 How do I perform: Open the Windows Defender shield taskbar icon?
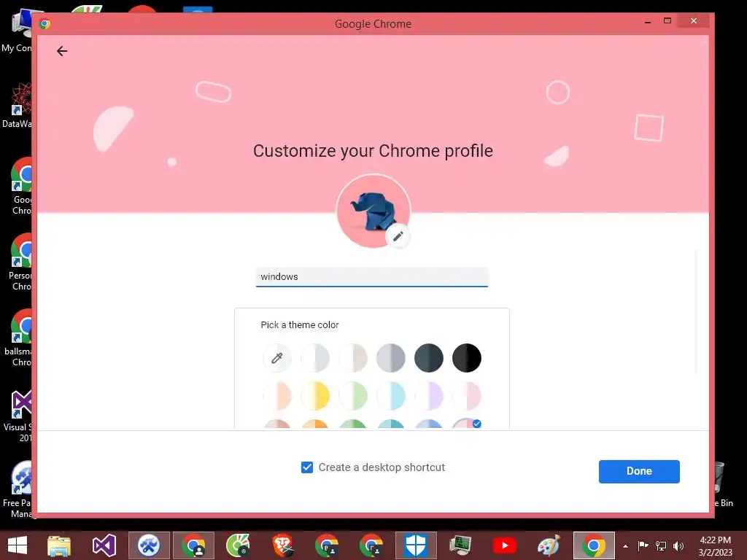click(x=415, y=545)
